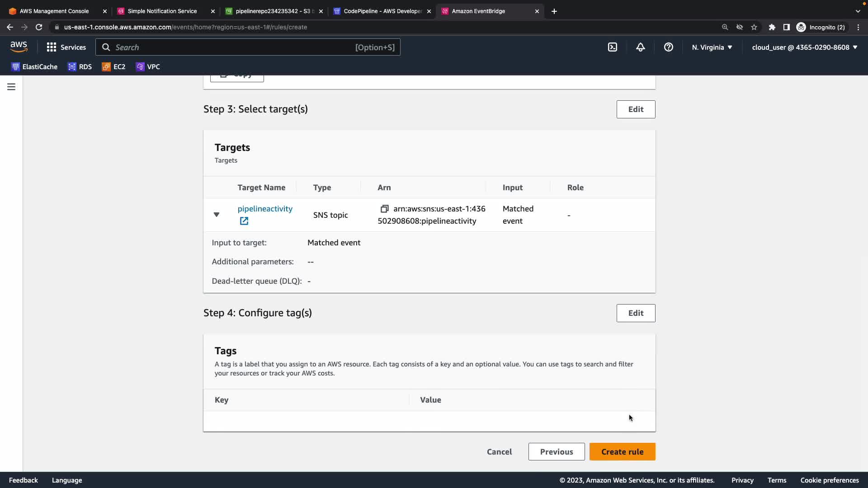The image size is (868, 488).
Task: Open AWS CloudShell icon
Action: (x=613, y=47)
